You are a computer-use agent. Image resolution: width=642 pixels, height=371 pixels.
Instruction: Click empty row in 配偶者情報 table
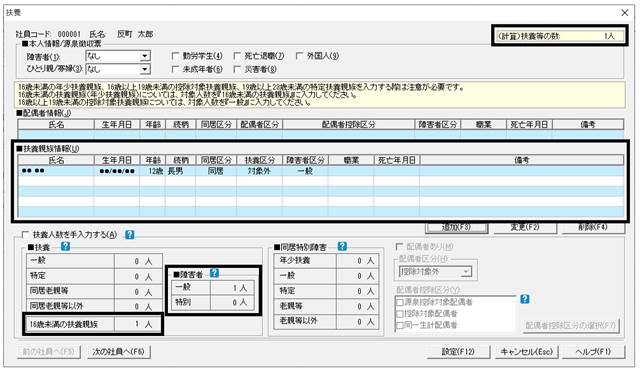pyautogui.click(x=321, y=134)
